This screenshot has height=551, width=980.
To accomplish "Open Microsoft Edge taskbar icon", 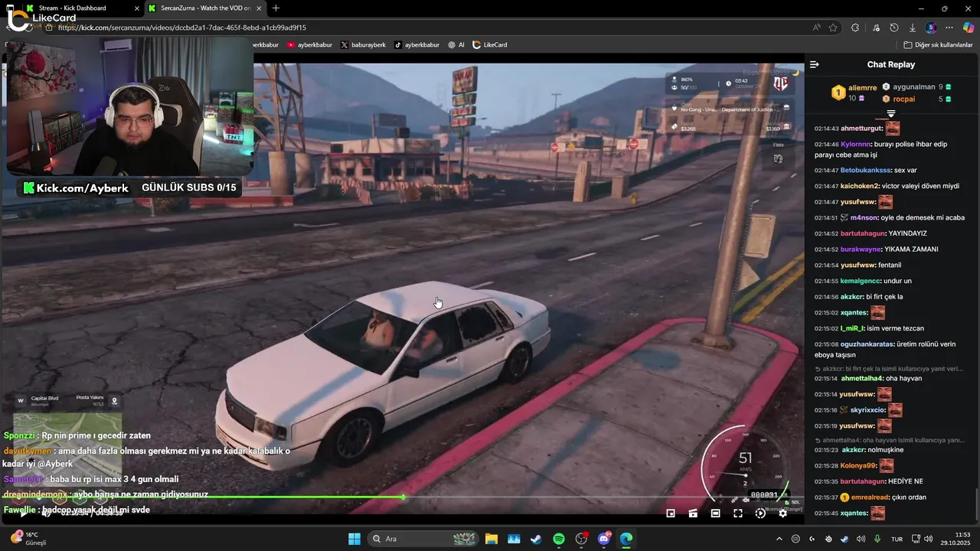I will click(x=626, y=539).
